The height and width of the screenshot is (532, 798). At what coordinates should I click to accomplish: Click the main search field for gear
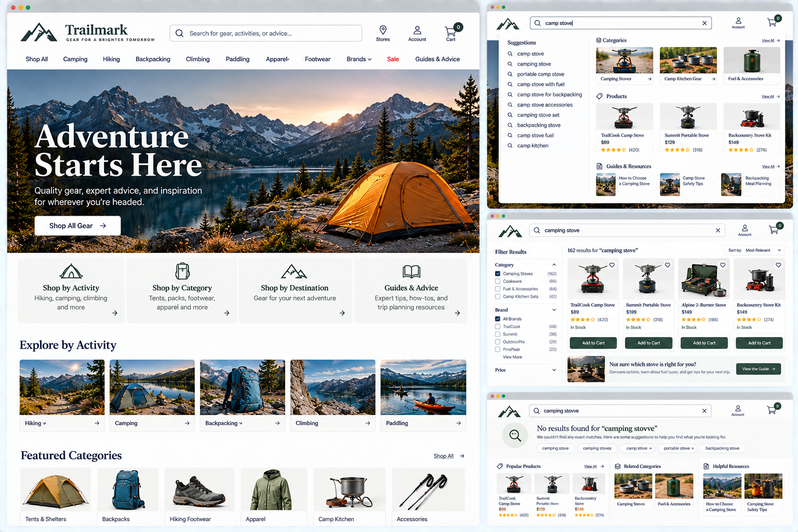pyautogui.click(x=266, y=33)
